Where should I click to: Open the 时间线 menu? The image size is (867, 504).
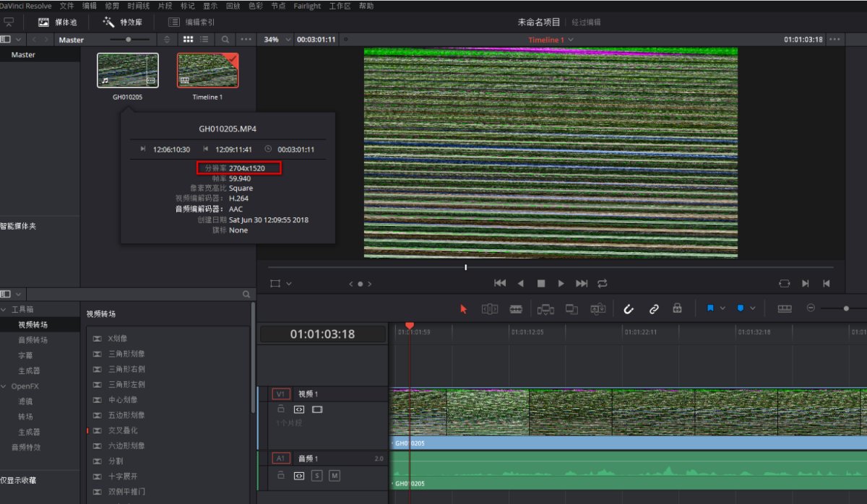coord(139,6)
